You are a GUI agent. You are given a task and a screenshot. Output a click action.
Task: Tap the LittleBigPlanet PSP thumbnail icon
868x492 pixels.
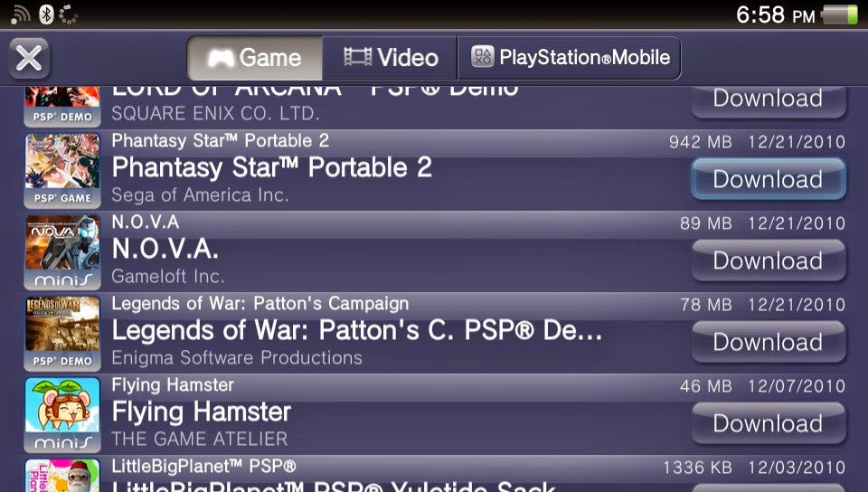pyautogui.click(x=62, y=476)
